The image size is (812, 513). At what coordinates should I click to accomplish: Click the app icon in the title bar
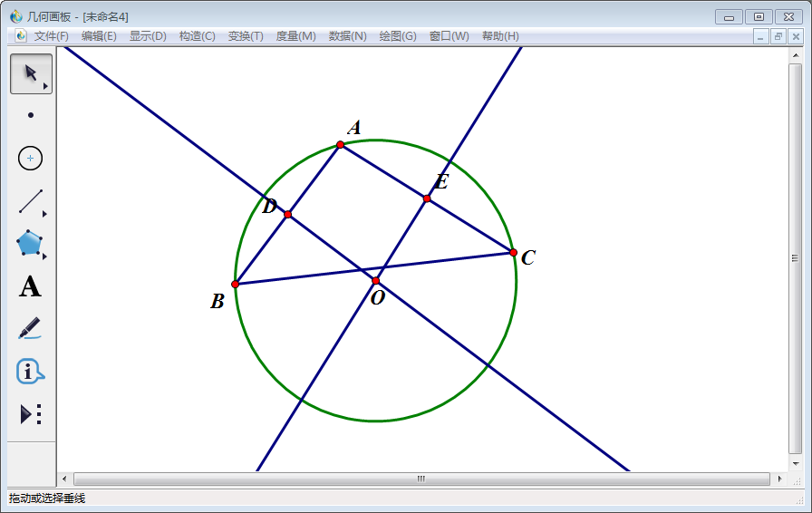16,16
